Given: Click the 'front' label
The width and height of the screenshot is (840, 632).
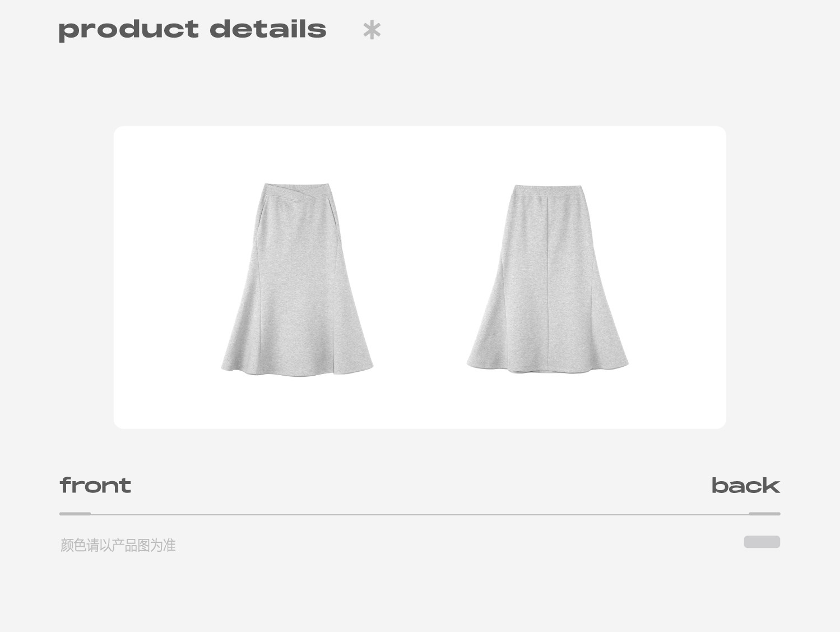Looking at the screenshot, I should (95, 485).
